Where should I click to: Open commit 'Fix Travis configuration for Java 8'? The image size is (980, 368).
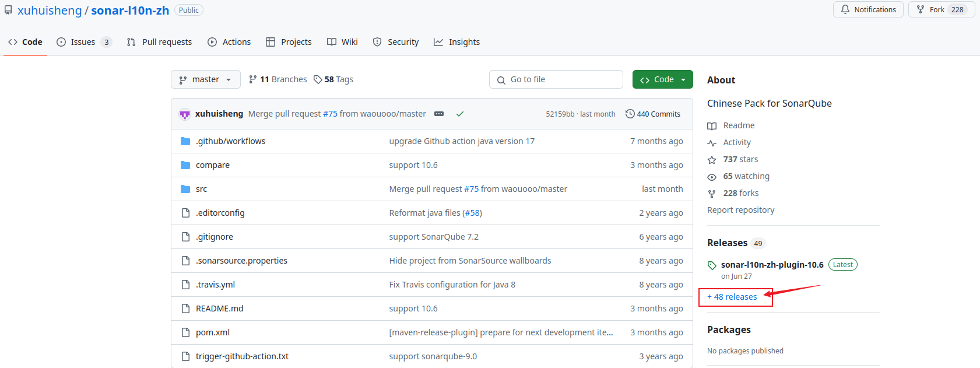point(452,285)
